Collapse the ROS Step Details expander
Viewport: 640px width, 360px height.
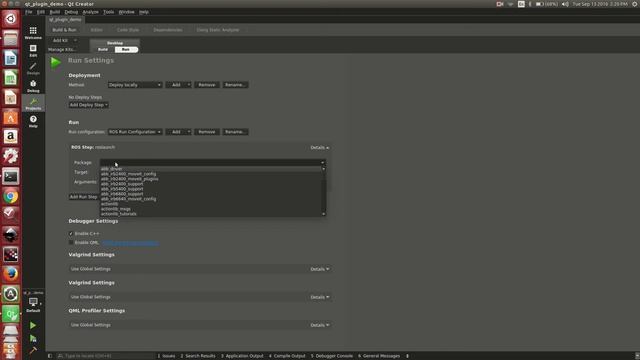pyautogui.click(x=320, y=147)
